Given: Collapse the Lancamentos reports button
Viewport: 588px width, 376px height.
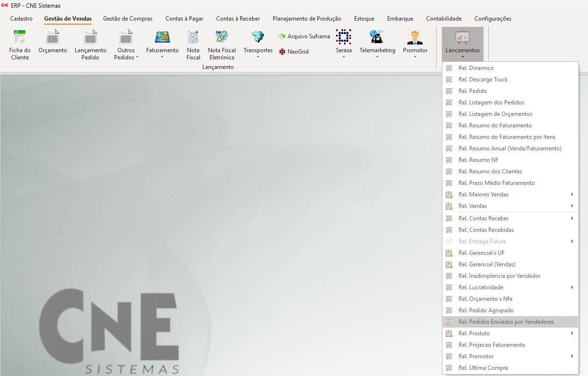Looking at the screenshot, I should (x=462, y=43).
